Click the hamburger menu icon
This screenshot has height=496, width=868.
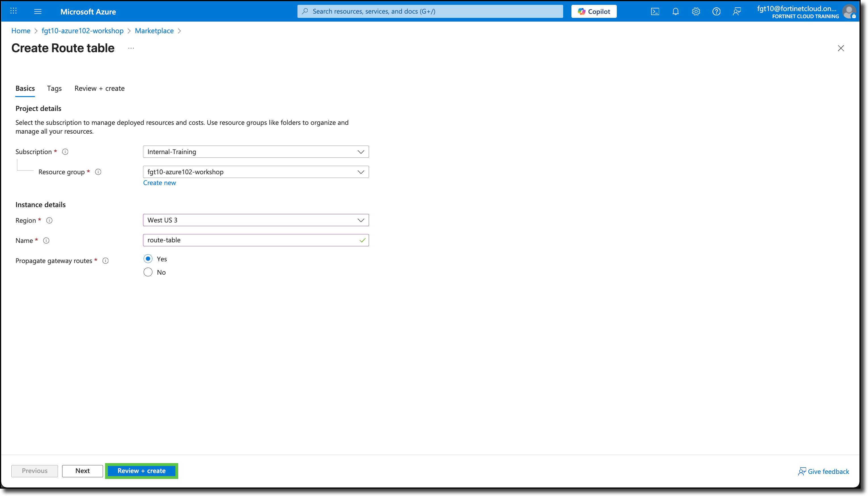click(x=38, y=11)
